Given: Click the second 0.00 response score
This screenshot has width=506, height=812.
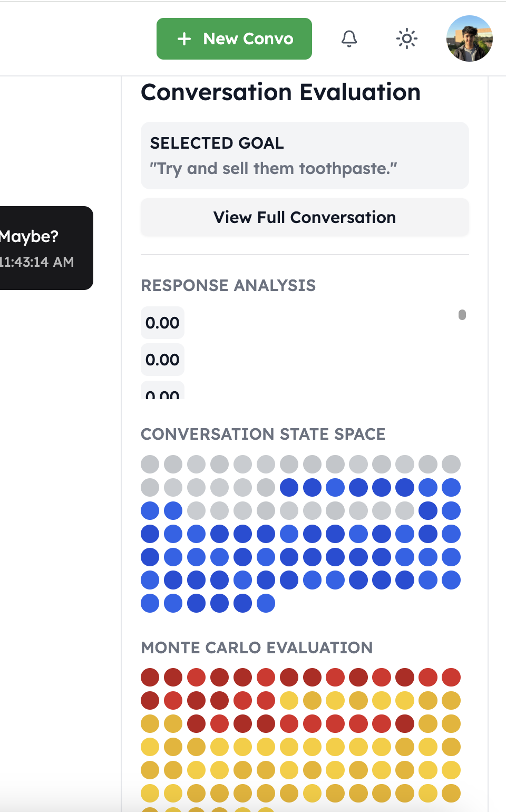Looking at the screenshot, I should tap(162, 360).
